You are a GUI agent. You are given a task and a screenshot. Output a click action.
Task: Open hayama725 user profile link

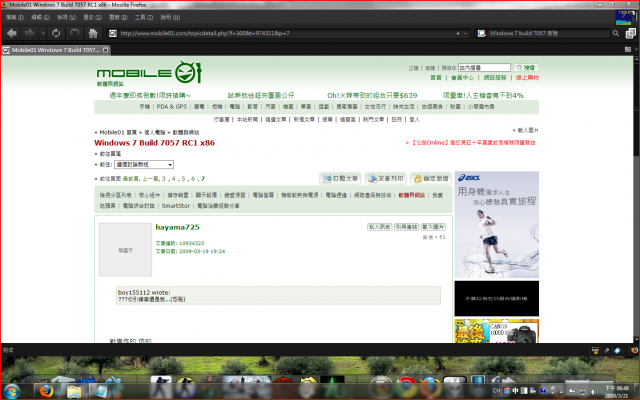tap(177, 227)
